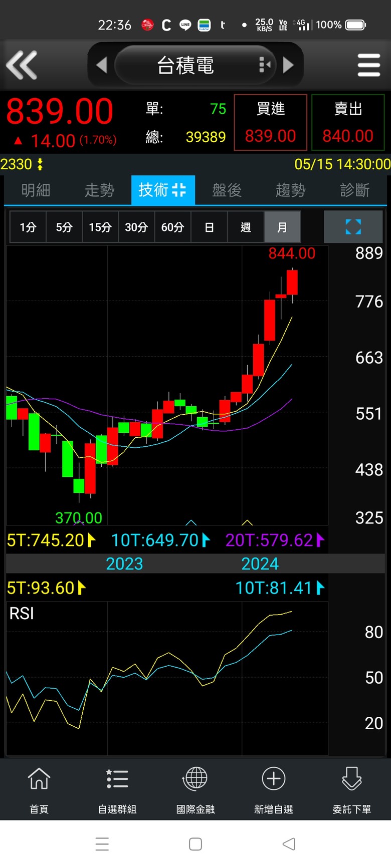Open stock selector list icon beside 台積電
This screenshot has height=868, width=391.
pos(265,65)
